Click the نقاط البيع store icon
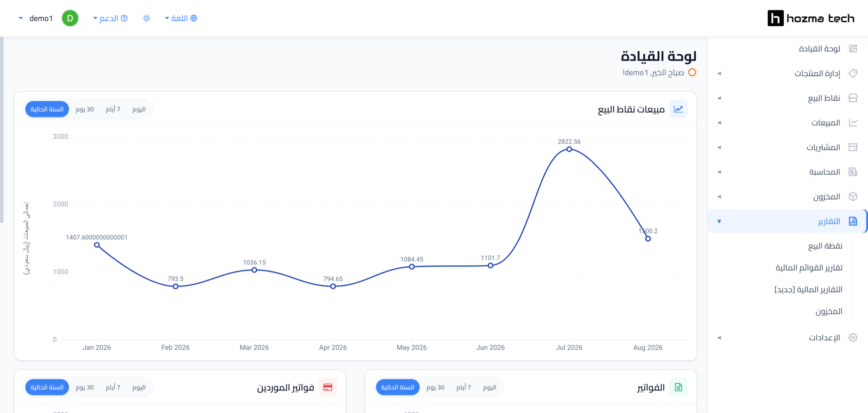 853,98
